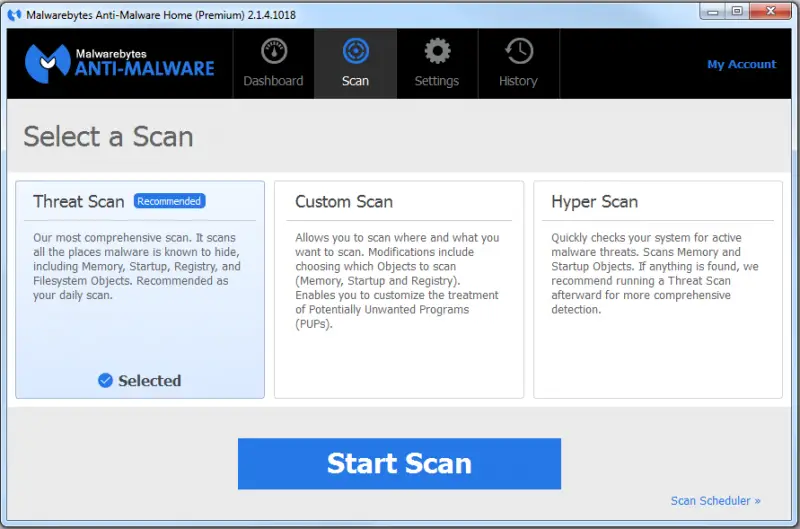This screenshot has width=800, height=529.
Task: Click the History tab label
Action: click(518, 81)
